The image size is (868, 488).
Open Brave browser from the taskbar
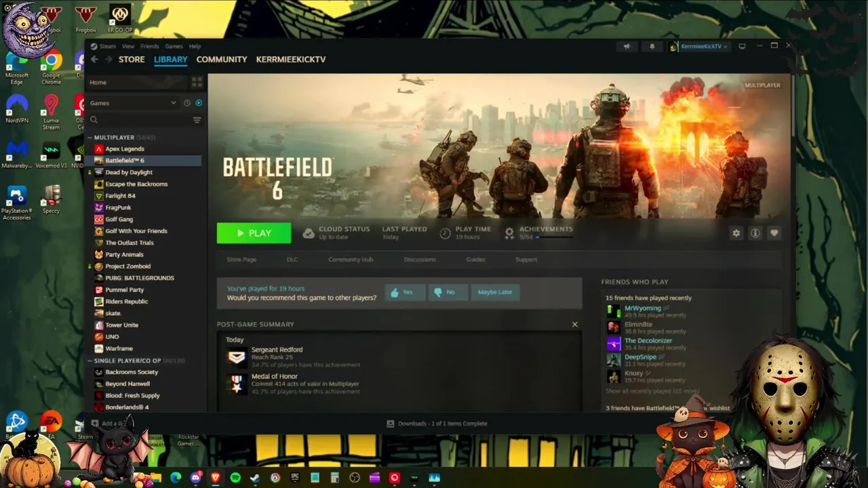pyautogui.click(x=216, y=478)
